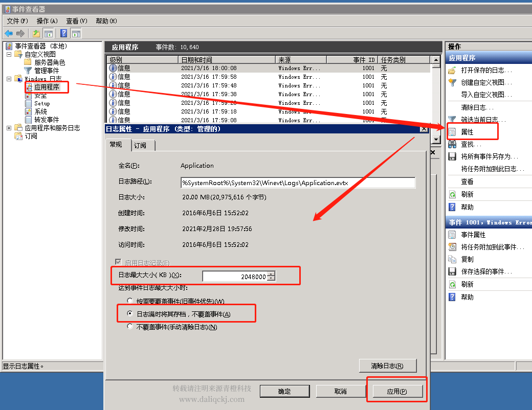Click the 确定 button

point(284,392)
